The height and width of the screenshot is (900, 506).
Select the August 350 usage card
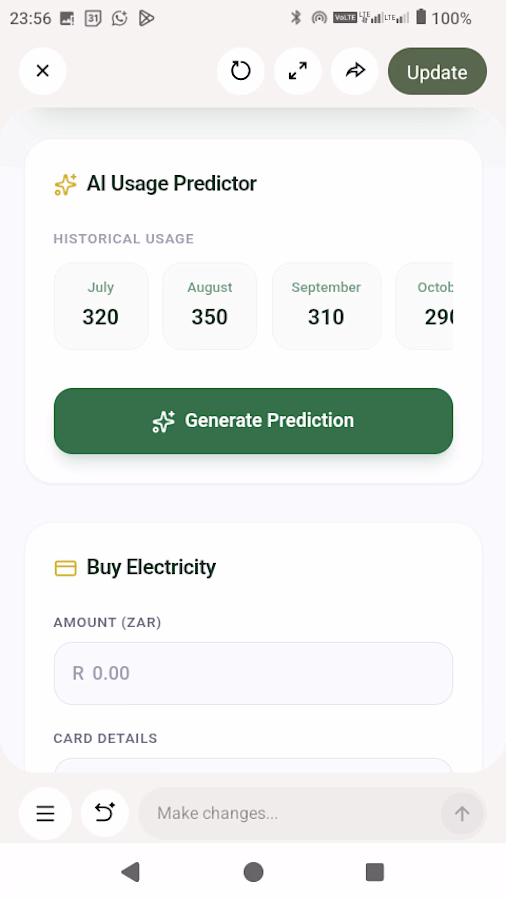(209, 306)
